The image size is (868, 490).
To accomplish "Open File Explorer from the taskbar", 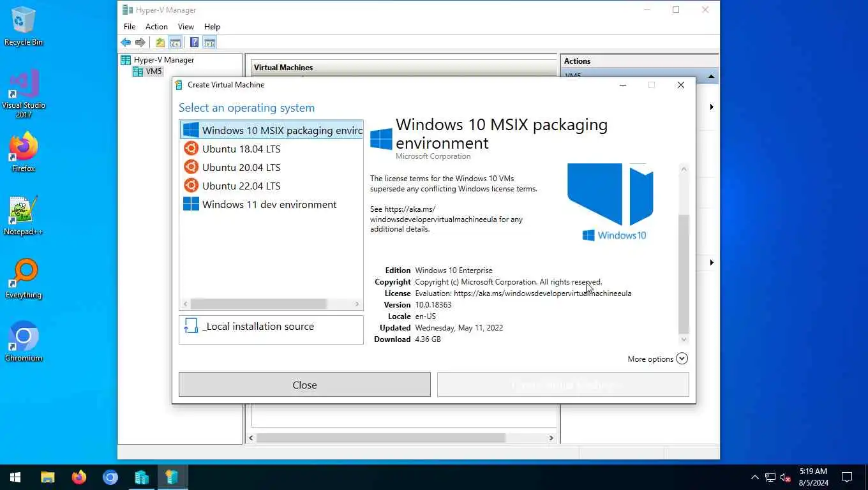I will [x=48, y=477].
